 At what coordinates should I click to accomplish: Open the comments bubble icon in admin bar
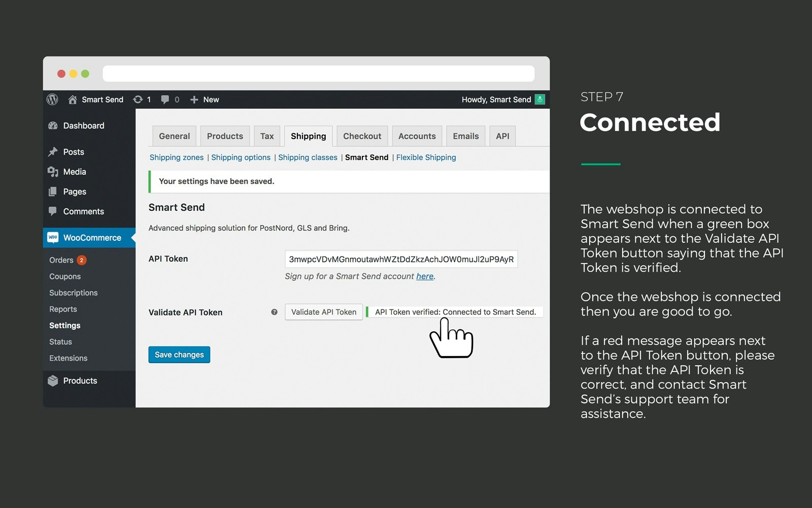tap(165, 100)
